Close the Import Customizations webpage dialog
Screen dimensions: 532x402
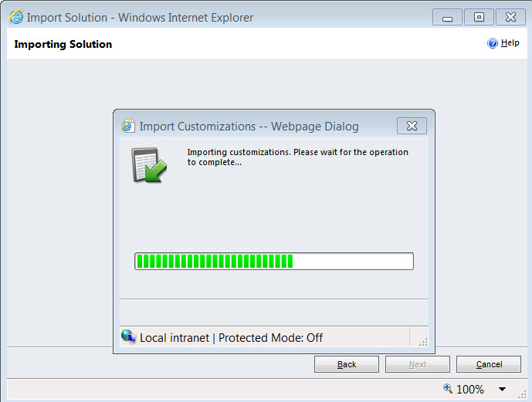pos(412,126)
